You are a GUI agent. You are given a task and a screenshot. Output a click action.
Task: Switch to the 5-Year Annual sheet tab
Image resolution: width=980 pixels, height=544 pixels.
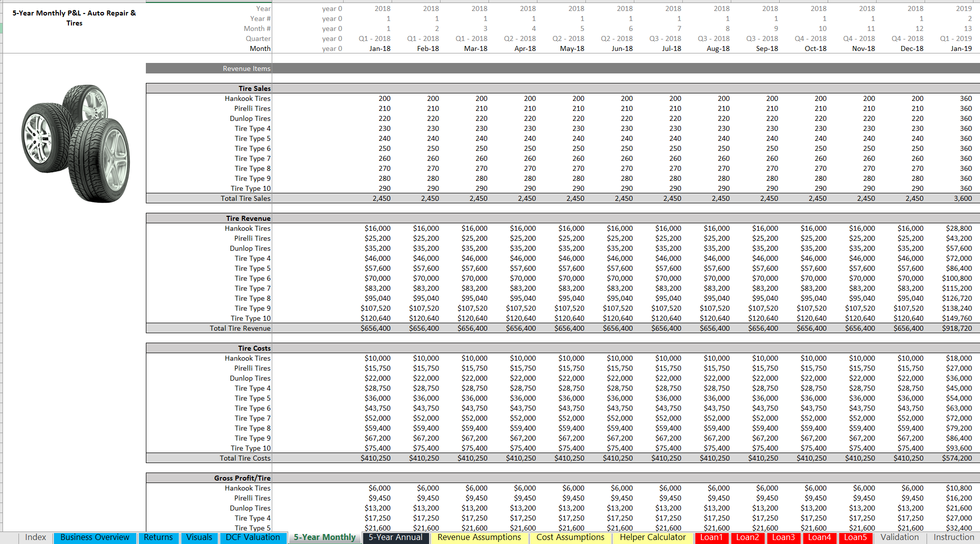point(395,538)
